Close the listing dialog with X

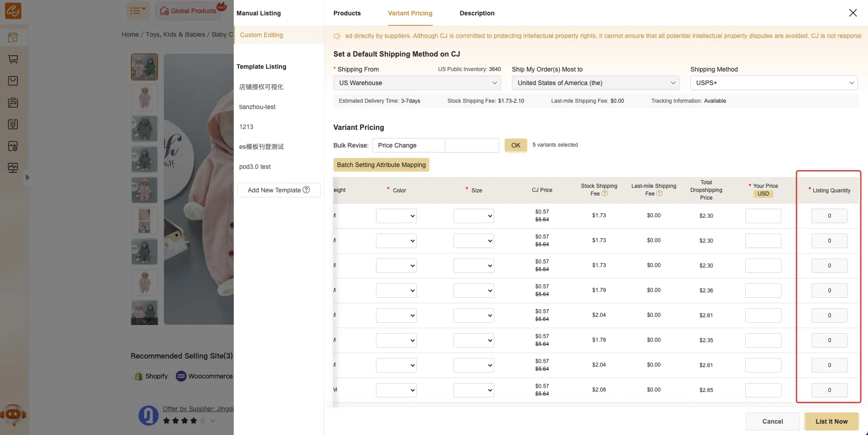click(853, 13)
